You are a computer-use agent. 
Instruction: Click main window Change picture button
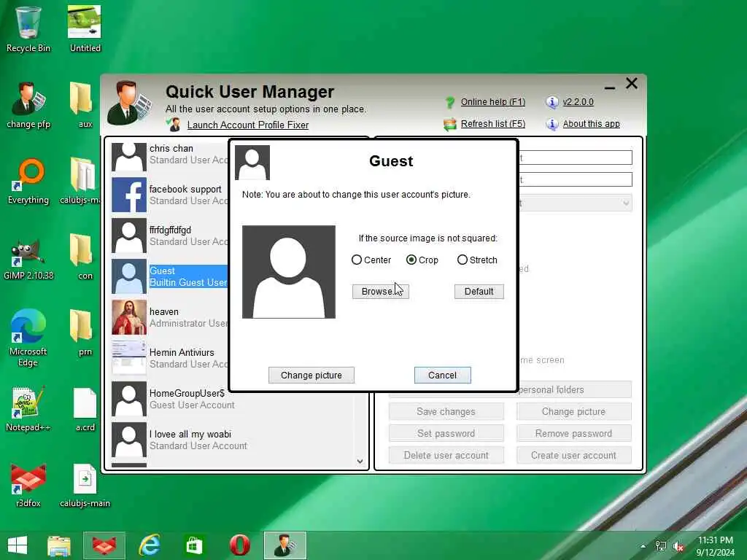point(573,411)
